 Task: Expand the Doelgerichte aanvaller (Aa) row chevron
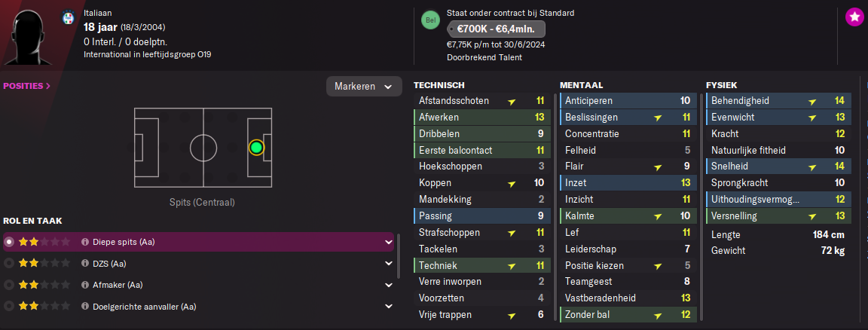click(389, 307)
